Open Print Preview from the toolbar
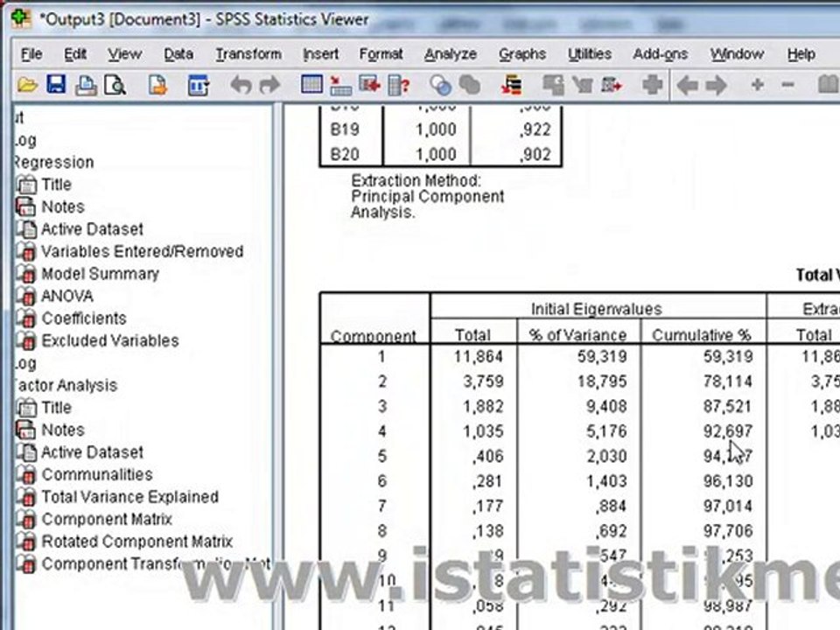The width and height of the screenshot is (840, 630). click(x=115, y=85)
